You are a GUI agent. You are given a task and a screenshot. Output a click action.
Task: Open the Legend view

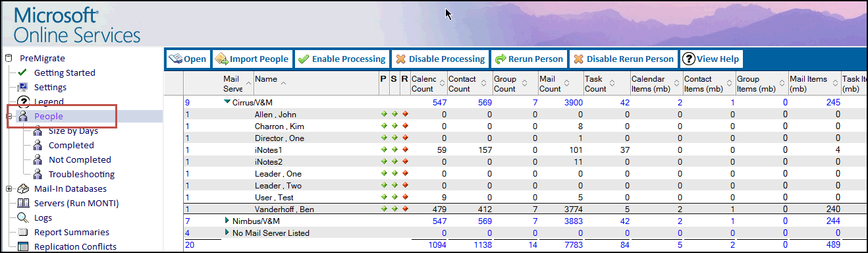[x=49, y=101]
